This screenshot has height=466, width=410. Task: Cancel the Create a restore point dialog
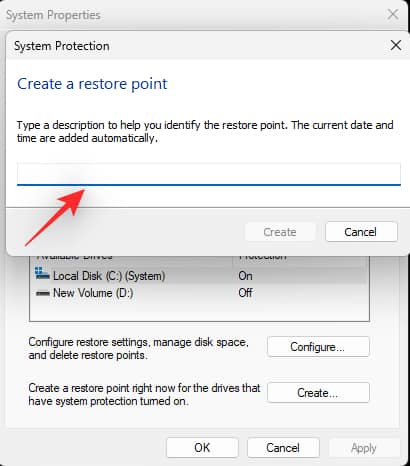[361, 232]
